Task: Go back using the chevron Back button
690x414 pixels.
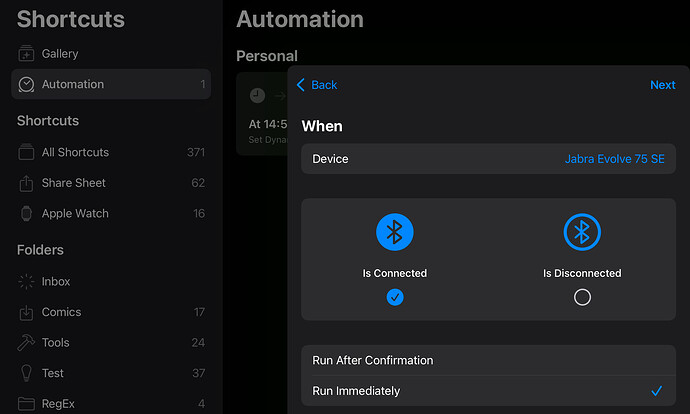Action: click(x=317, y=85)
